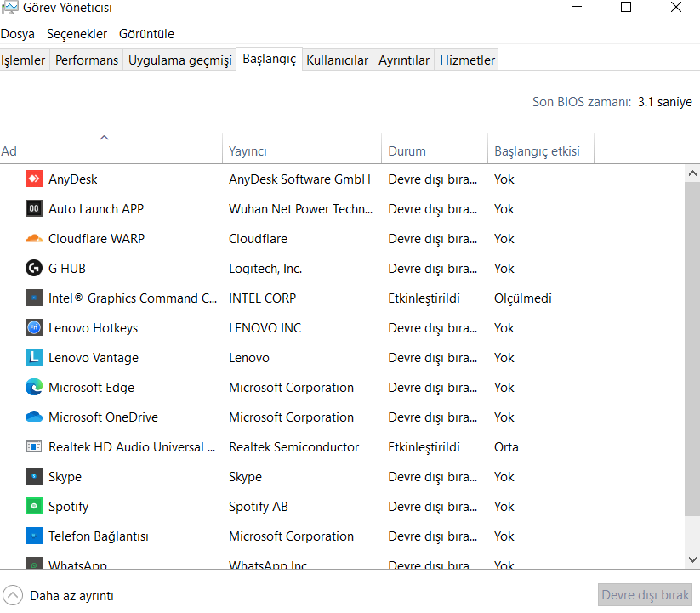Sort by Başlangıç etkisi column header
700x613 pixels.
[538, 151]
